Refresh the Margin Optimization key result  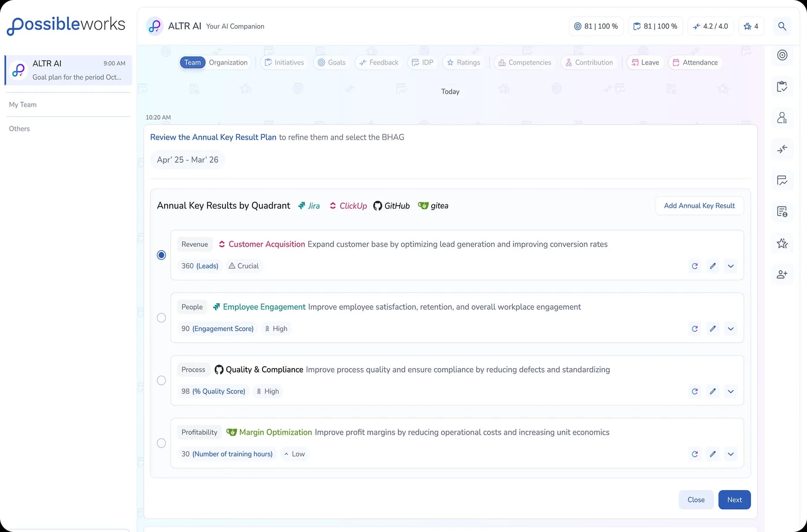tap(695, 454)
